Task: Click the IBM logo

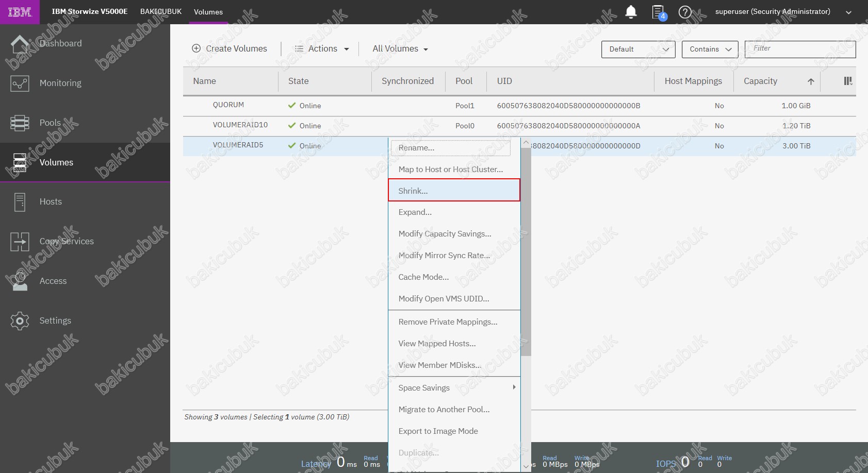Action: 20,12
